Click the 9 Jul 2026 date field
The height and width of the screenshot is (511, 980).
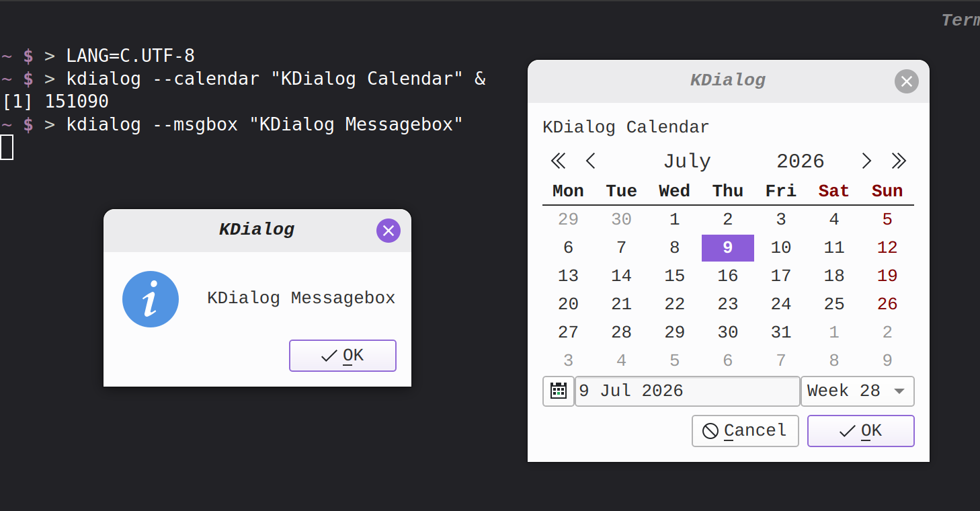pyautogui.click(x=688, y=391)
